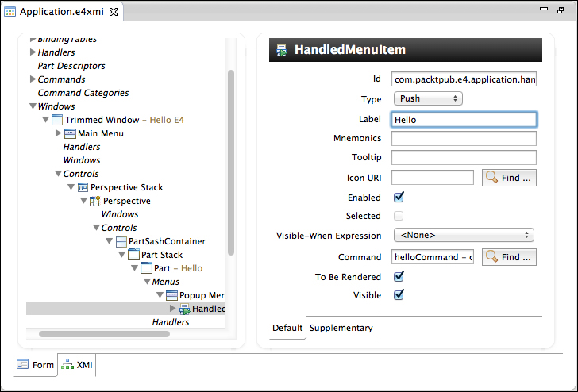This screenshot has height=392, width=578.
Task: Click Find button next to Command field
Action: (508, 257)
